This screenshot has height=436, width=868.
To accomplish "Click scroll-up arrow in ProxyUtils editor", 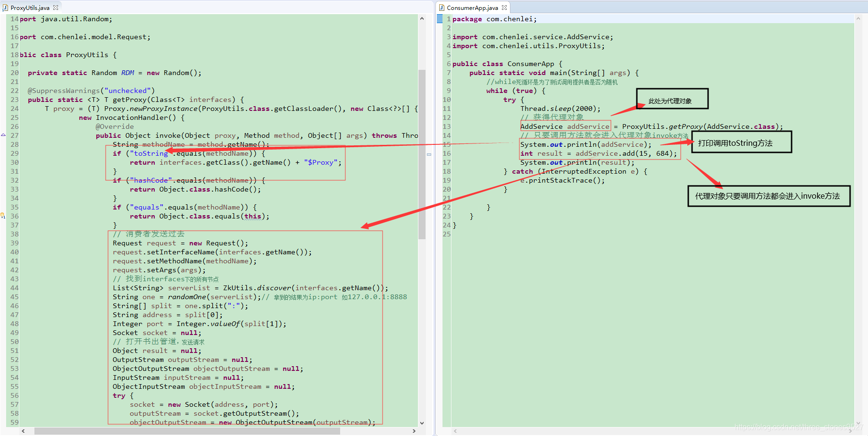I will click(x=422, y=18).
